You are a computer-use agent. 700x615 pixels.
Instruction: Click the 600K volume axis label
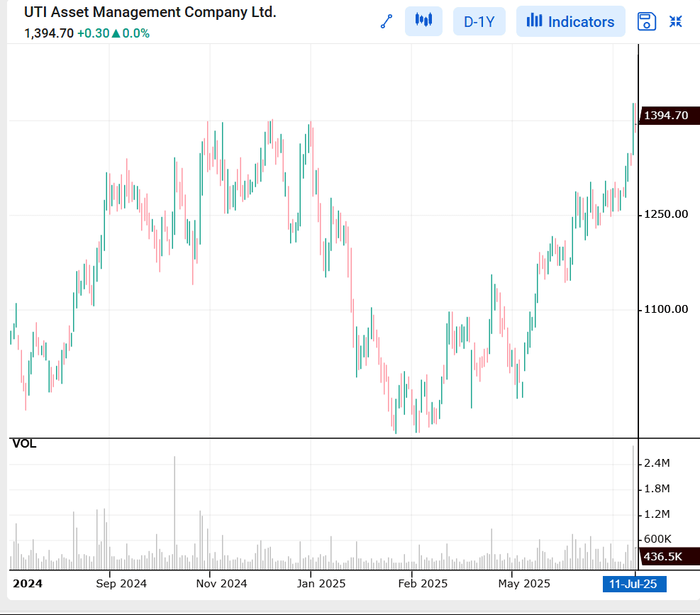point(657,539)
